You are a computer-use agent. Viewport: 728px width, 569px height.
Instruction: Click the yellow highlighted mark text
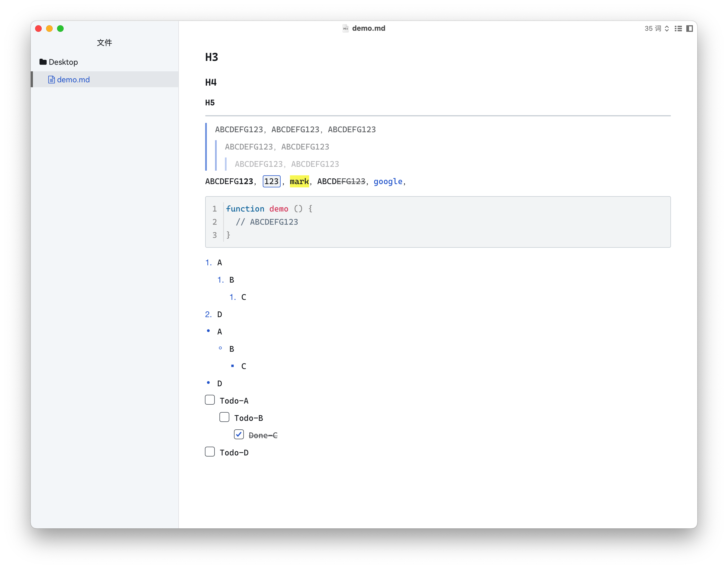pyautogui.click(x=299, y=181)
